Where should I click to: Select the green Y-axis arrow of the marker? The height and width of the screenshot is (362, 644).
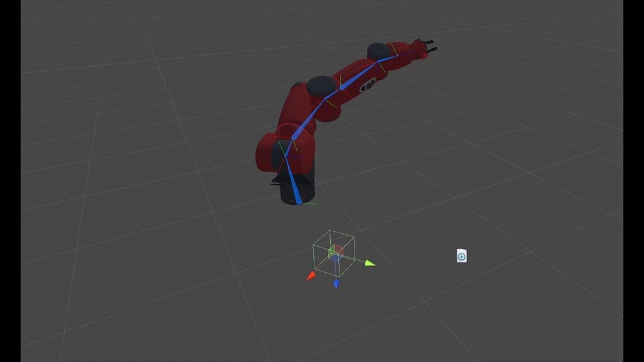click(x=370, y=263)
